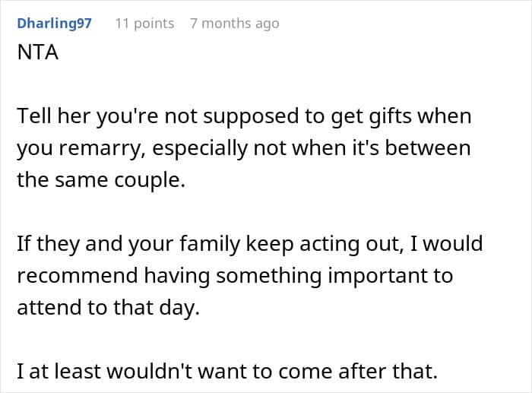Screen dimensions: 532x393
Task: Click the word between in the comment
Action: 428,148
